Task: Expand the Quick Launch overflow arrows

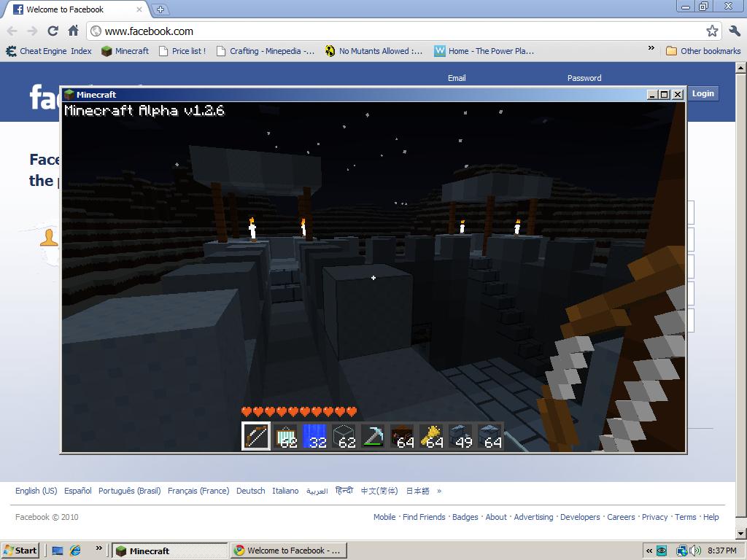Action: click(98, 549)
